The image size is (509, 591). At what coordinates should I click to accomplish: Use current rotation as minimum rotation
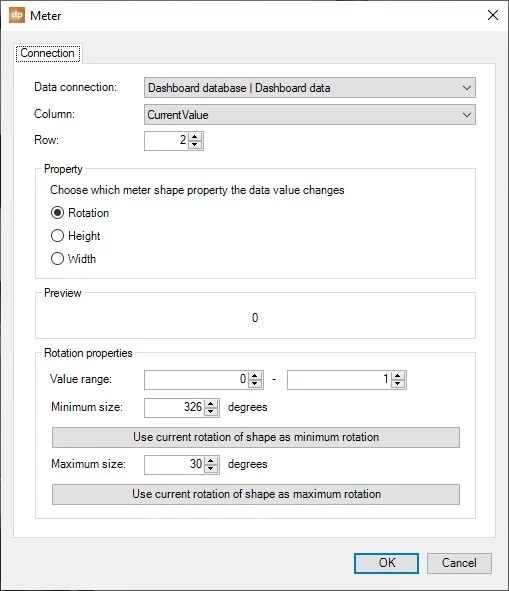coord(256,437)
